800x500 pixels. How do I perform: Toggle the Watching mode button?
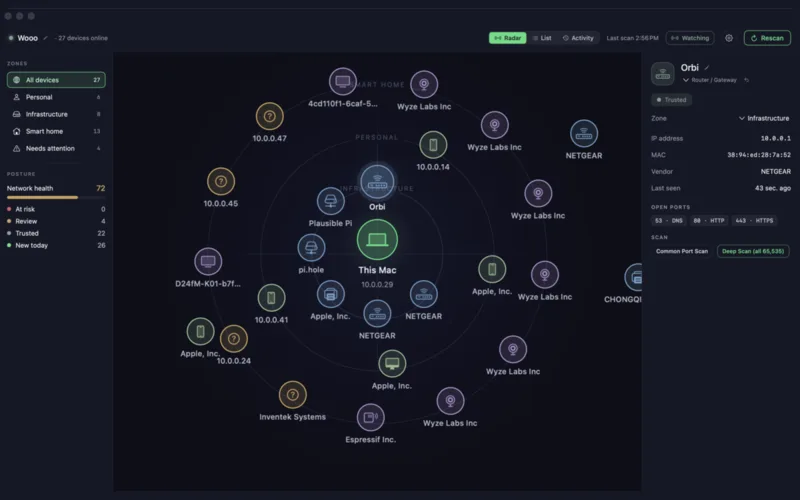690,38
